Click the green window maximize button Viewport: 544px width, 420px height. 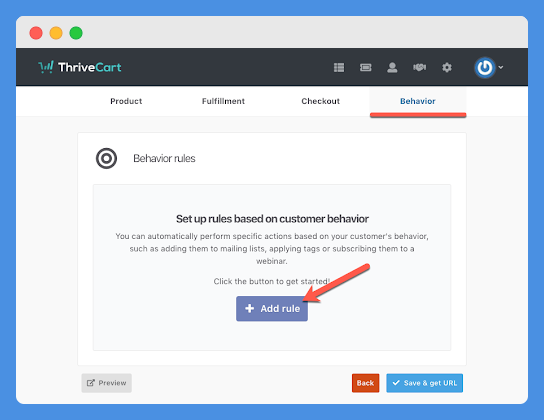(76, 33)
